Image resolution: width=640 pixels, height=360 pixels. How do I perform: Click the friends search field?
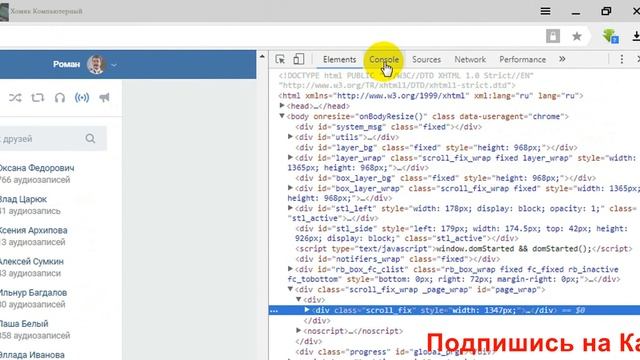pos(53,139)
